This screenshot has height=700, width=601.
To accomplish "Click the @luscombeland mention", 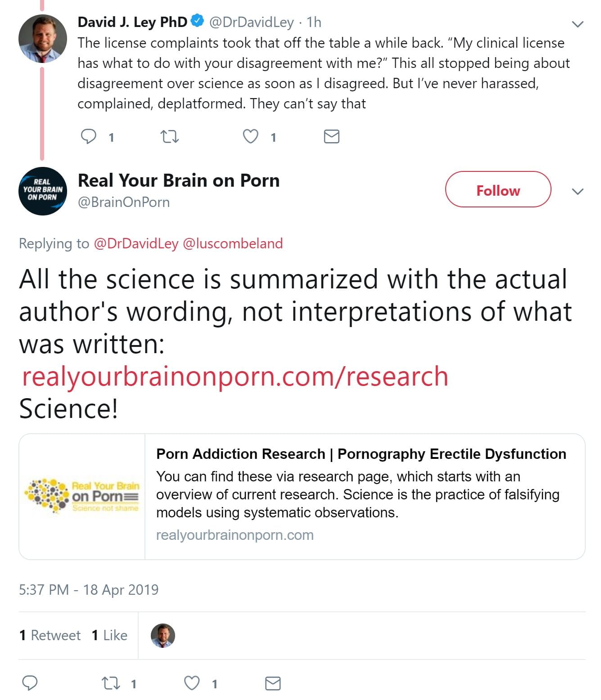I will [233, 243].
